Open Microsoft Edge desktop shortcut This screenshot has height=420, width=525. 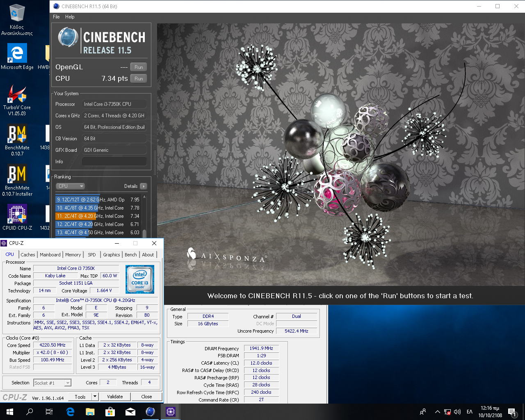(x=17, y=57)
